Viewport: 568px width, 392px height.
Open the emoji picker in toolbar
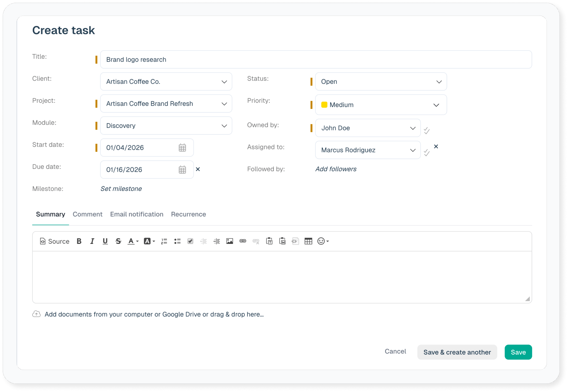click(323, 241)
